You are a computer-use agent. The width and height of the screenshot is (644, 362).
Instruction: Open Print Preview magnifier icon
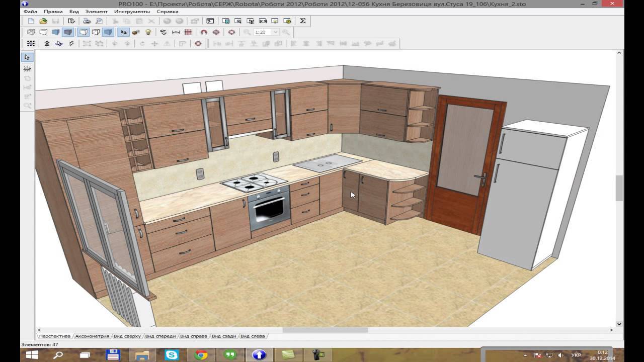tap(99, 21)
